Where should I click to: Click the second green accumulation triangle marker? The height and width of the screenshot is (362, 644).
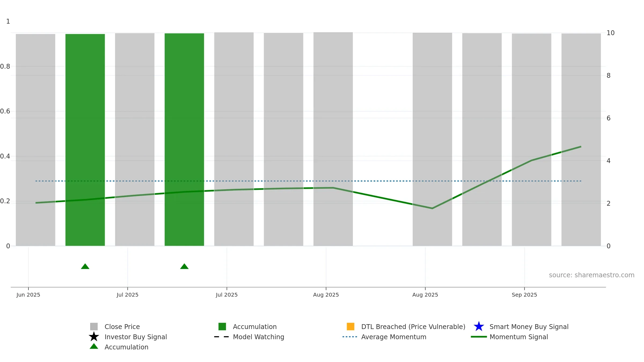click(184, 266)
